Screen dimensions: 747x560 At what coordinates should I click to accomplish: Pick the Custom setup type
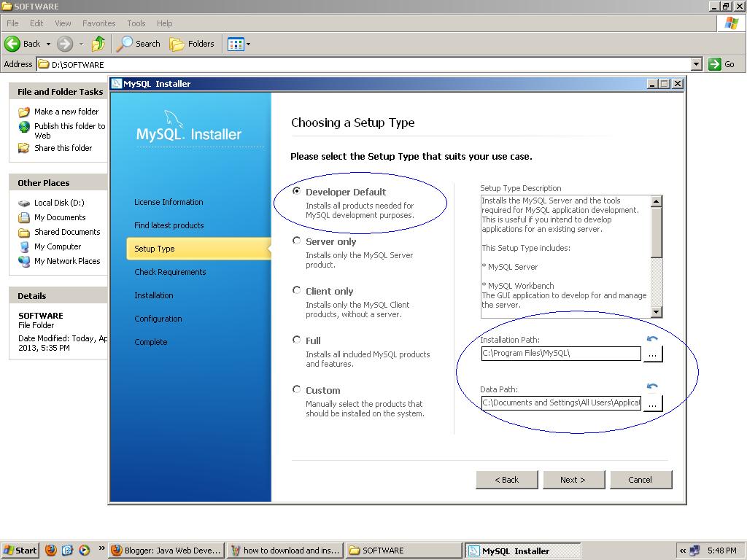tap(297, 389)
